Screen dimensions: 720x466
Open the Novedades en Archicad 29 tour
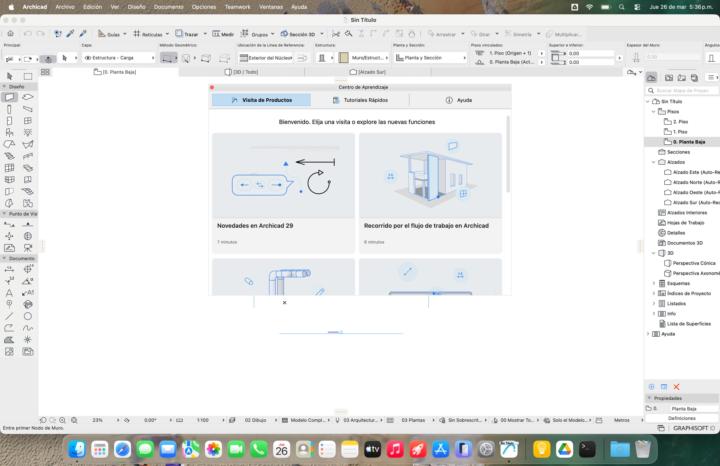click(283, 193)
